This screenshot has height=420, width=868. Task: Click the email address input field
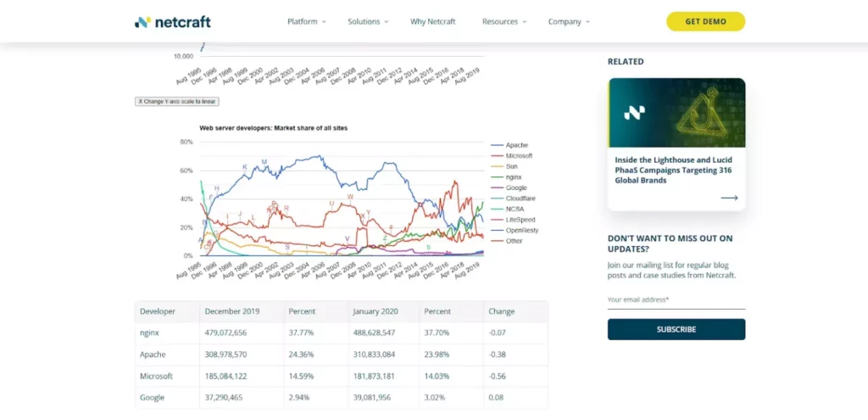tap(676, 300)
